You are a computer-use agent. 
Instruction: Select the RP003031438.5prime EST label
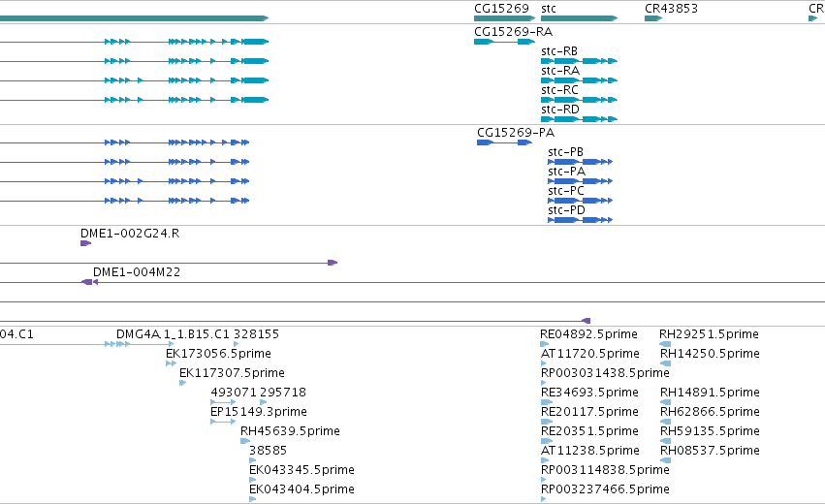coord(605,373)
